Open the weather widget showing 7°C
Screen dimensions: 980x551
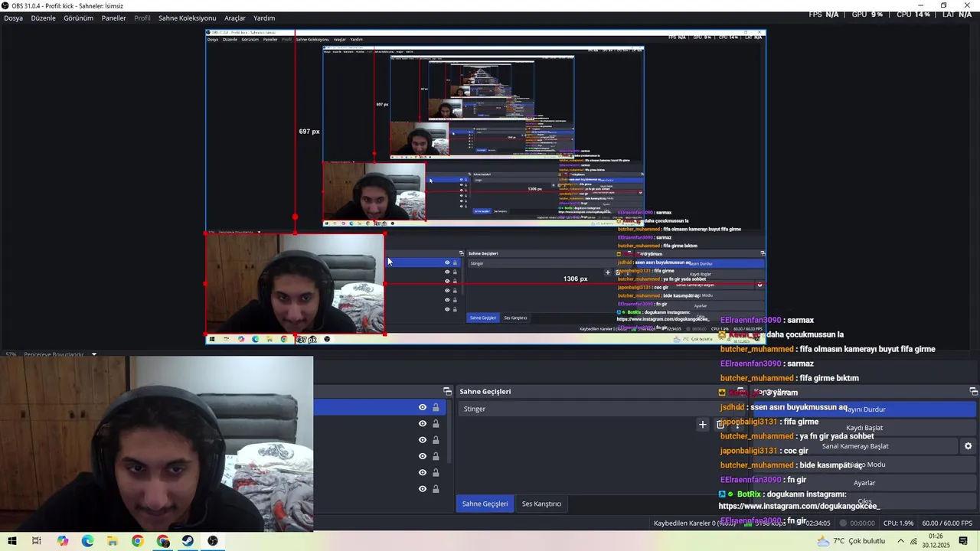coord(851,541)
